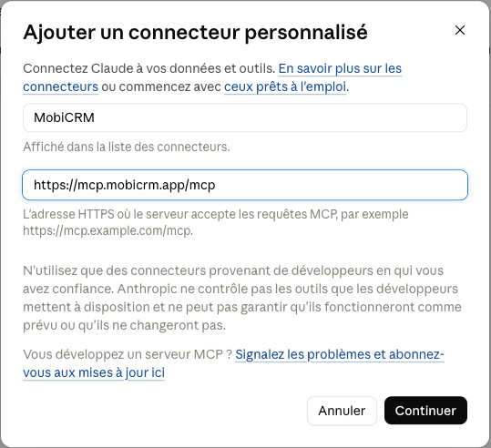Click 'vous aux mises à jour ici' link text
The width and height of the screenshot is (491, 448).
(94, 372)
